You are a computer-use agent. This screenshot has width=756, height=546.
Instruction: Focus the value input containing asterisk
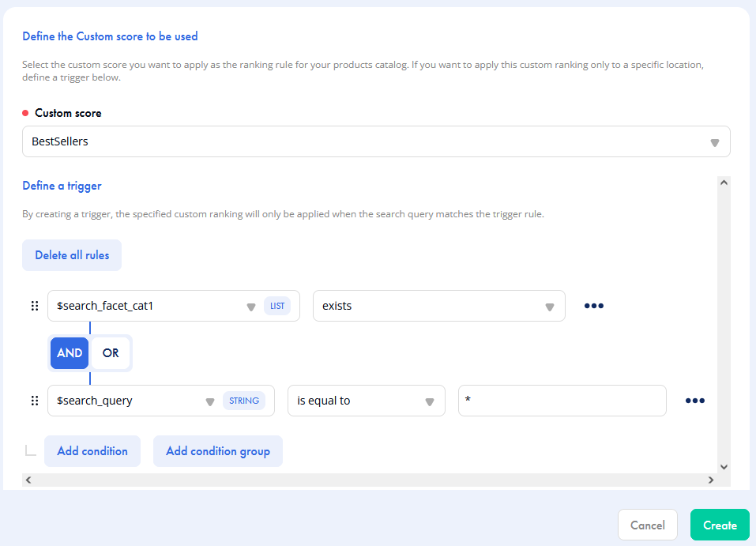point(562,401)
